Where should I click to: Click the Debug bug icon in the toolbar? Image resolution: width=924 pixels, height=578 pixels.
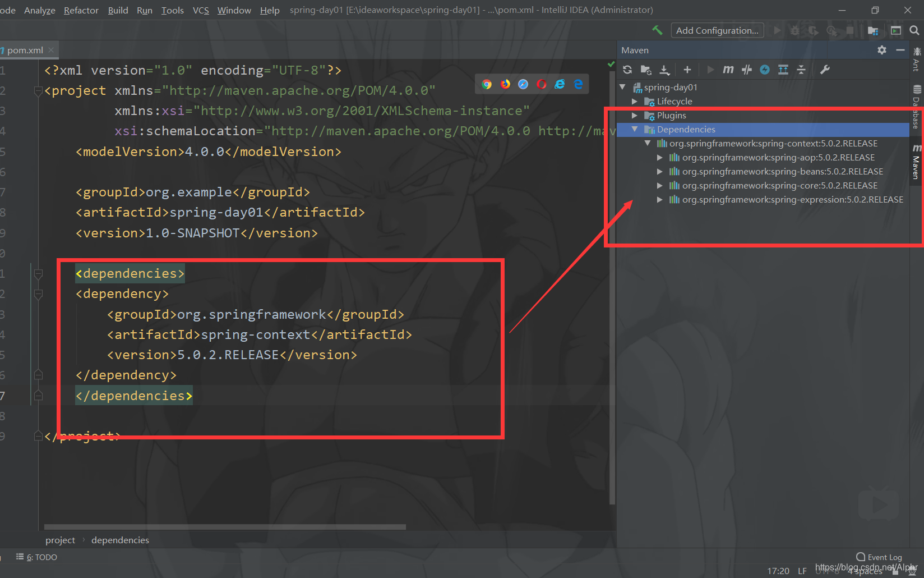795,30
